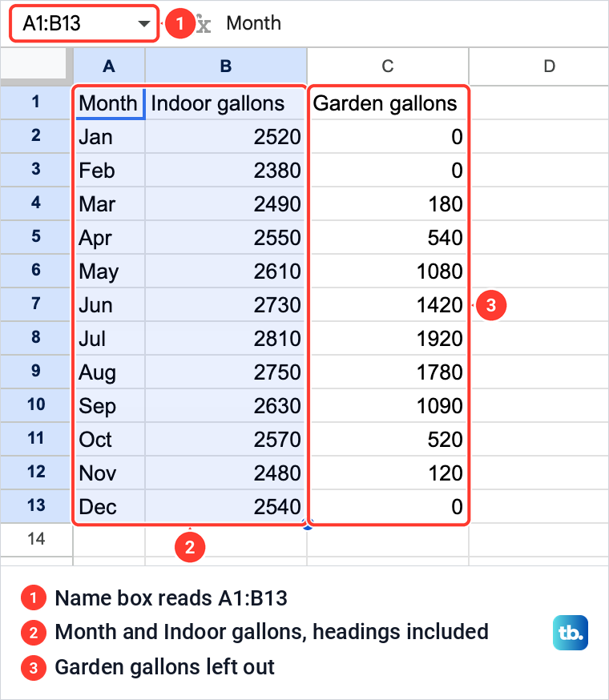
Task: Click the Aug cell
Action: (x=110, y=372)
